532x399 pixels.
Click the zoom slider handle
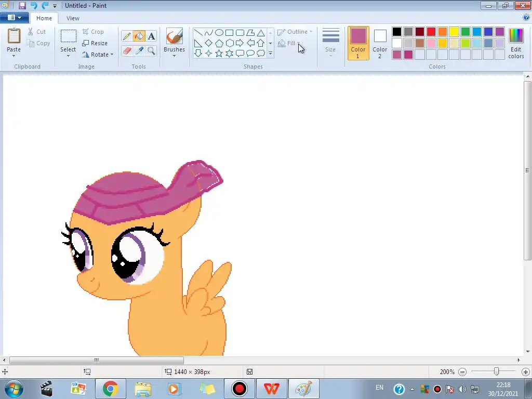pyautogui.click(x=496, y=371)
